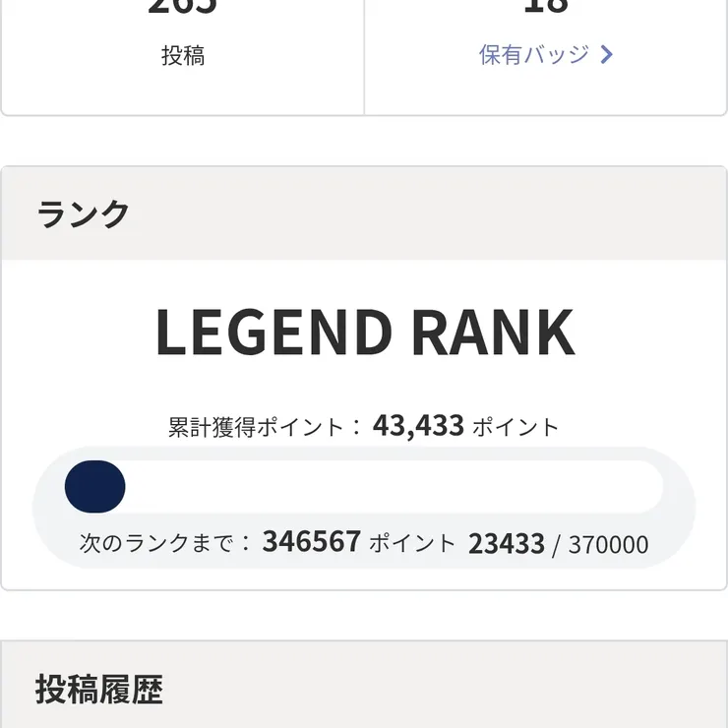This screenshot has width=728, height=728.
Task: Click the chevron next to 保有バッジ
Action: click(607, 55)
